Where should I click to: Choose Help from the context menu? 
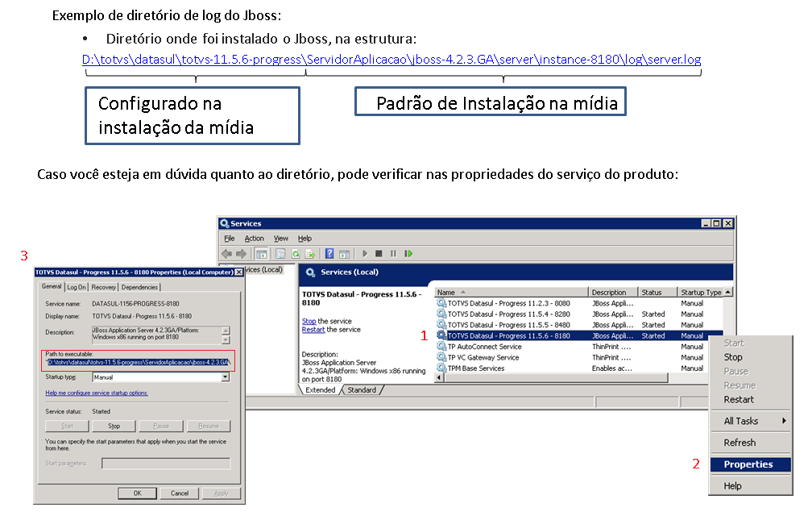[x=733, y=486]
